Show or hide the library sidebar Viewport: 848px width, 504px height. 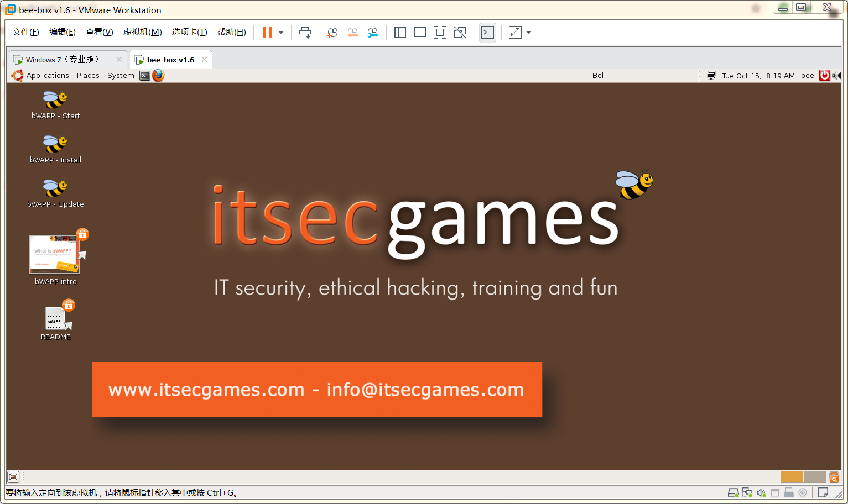(400, 33)
